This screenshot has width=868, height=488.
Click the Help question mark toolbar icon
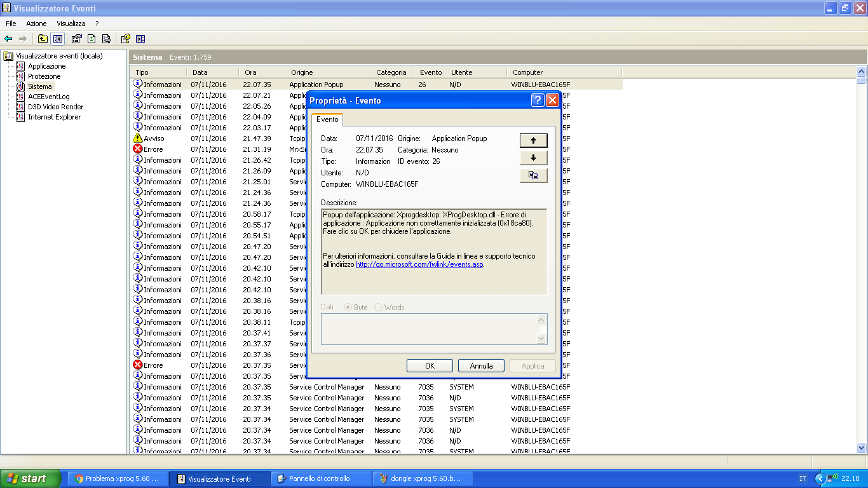coord(126,39)
